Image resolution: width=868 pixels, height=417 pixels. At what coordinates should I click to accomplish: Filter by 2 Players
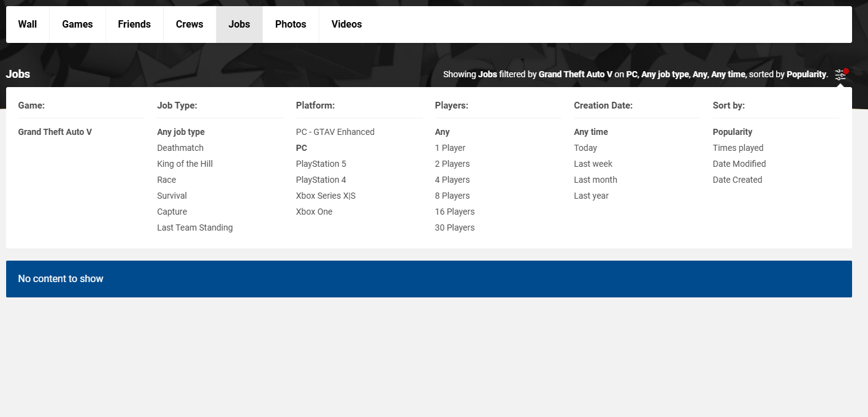[452, 164]
